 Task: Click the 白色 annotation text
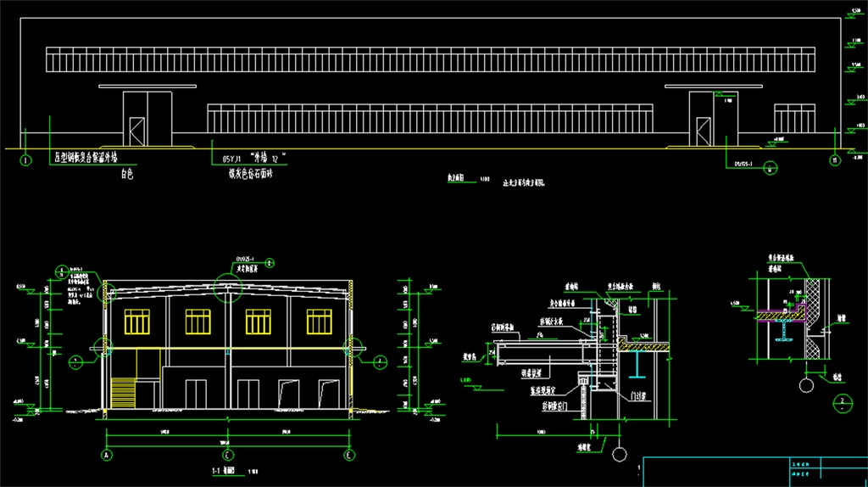point(127,175)
